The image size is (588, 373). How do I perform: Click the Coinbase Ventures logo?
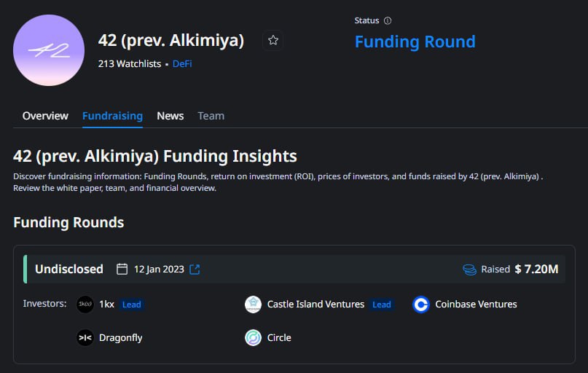[x=420, y=304]
